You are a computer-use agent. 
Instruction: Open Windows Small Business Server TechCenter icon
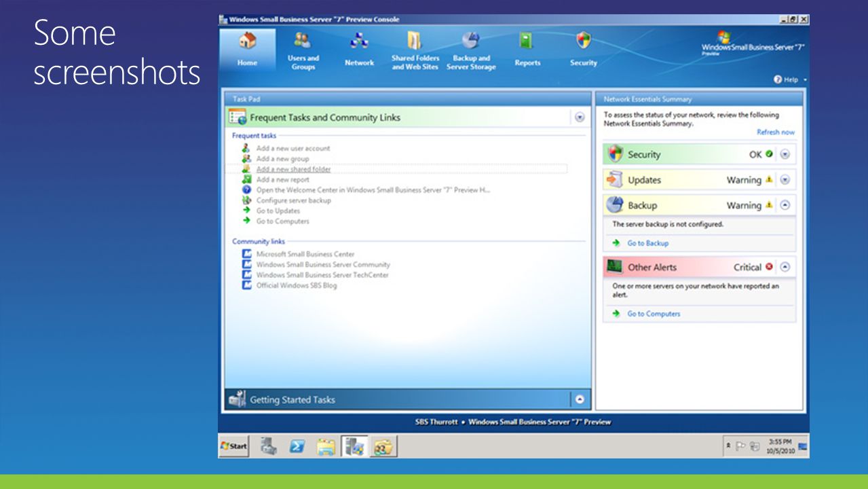tap(246, 275)
